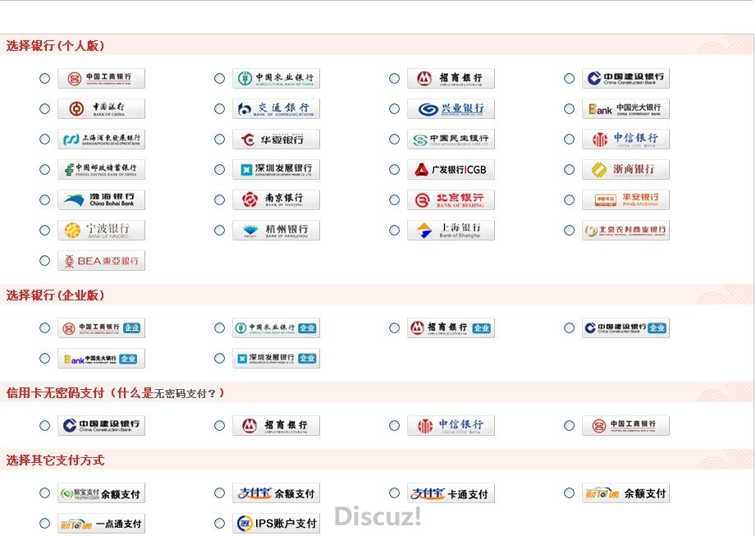This screenshot has height=536, width=756.
Task: Click the 中国工商银行 企业 logo in the enterprise section
Action: click(x=101, y=328)
